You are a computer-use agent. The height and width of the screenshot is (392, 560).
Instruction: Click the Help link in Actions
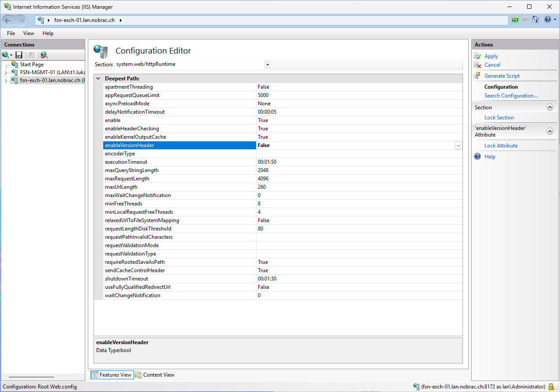point(490,157)
